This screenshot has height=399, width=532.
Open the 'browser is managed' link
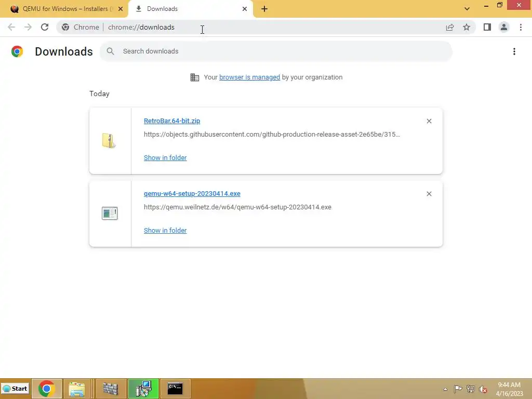click(250, 77)
